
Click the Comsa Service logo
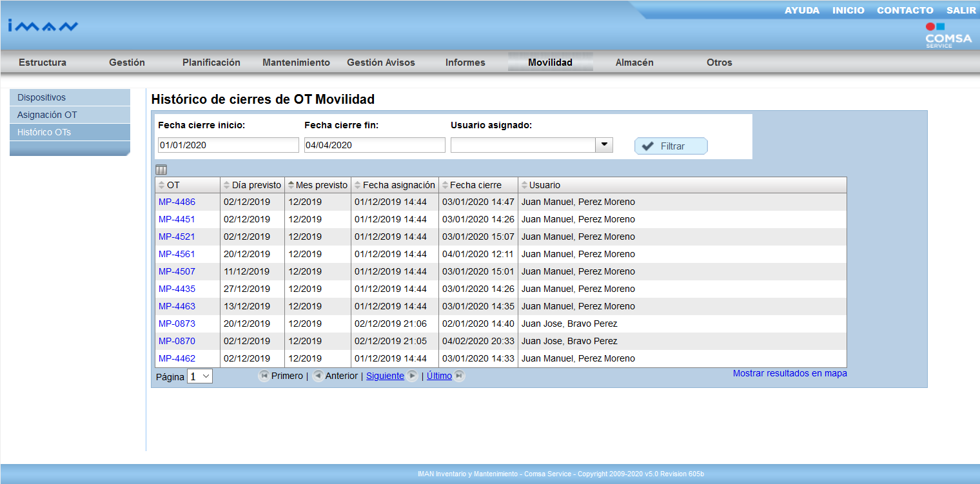[x=948, y=36]
